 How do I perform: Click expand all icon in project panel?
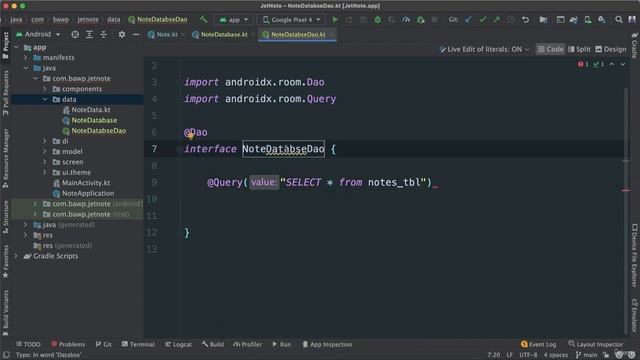tap(89, 35)
